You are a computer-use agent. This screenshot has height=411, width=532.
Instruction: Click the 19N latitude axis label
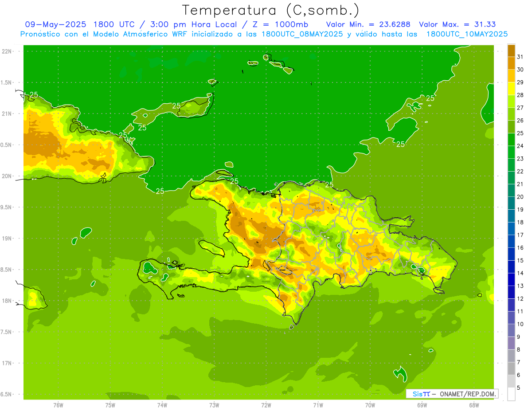point(7,239)
